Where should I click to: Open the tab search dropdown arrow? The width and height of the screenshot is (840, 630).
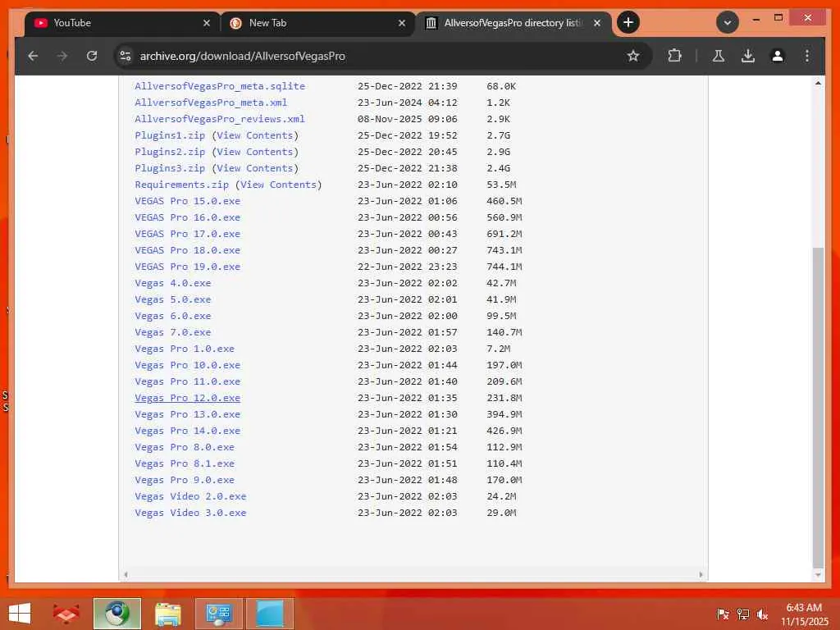coord(728,22)
